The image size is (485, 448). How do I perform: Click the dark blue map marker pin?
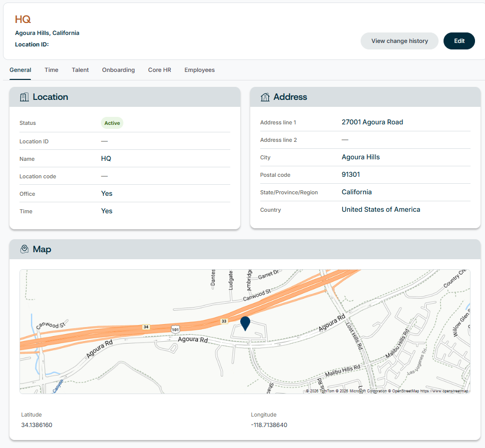coord(245,324)
